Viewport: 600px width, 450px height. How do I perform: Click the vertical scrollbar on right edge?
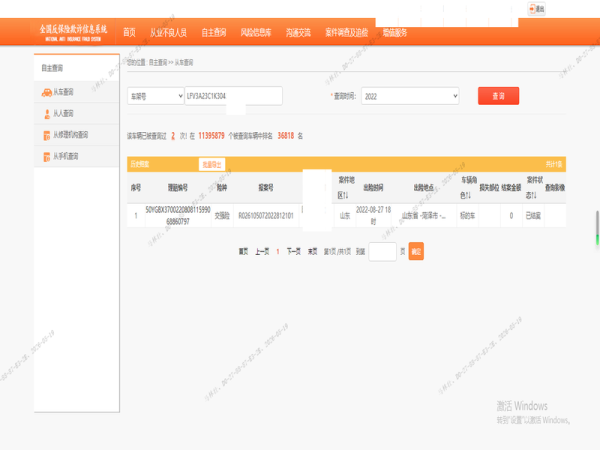pos(597,228)
